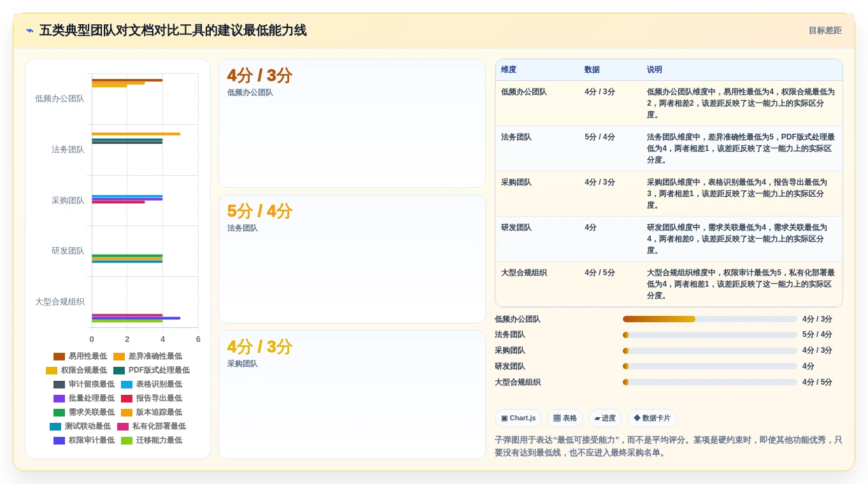Click the 研发团队 chart axis label
The image size is (868, 484).
pyautogui.click(x=68, y=251)
